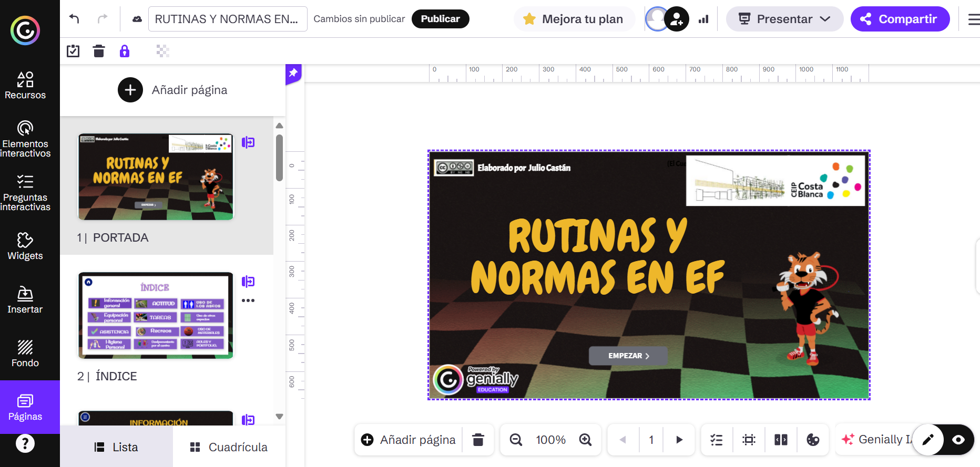Open the Insertar panel
The image size is (980, 467).
coord(25,299)
